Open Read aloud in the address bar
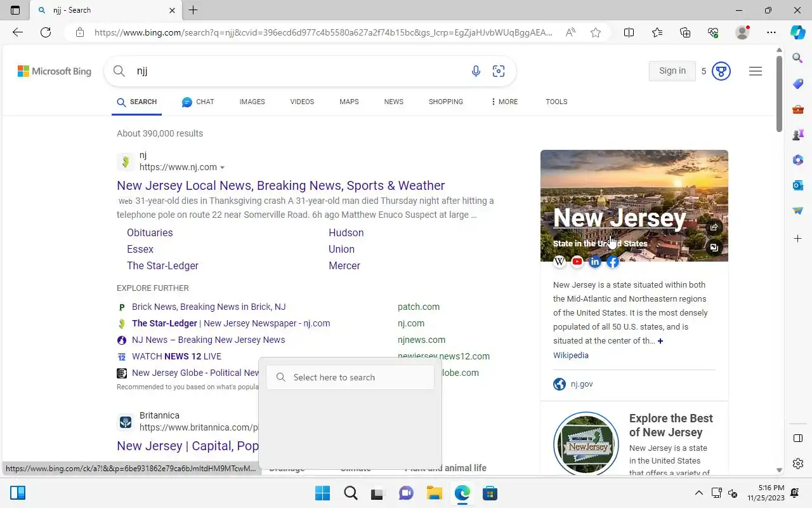812x508 pixels. click(570, 32)
